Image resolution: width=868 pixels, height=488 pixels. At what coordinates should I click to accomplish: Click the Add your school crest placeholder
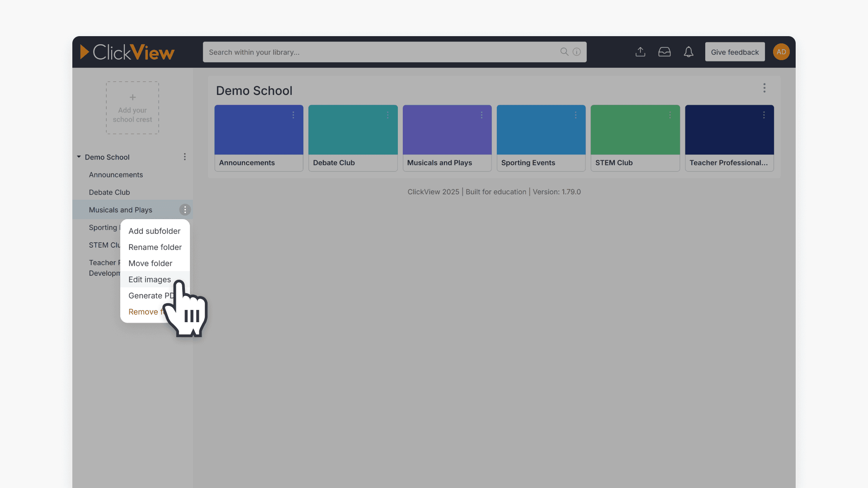point(132,108)
